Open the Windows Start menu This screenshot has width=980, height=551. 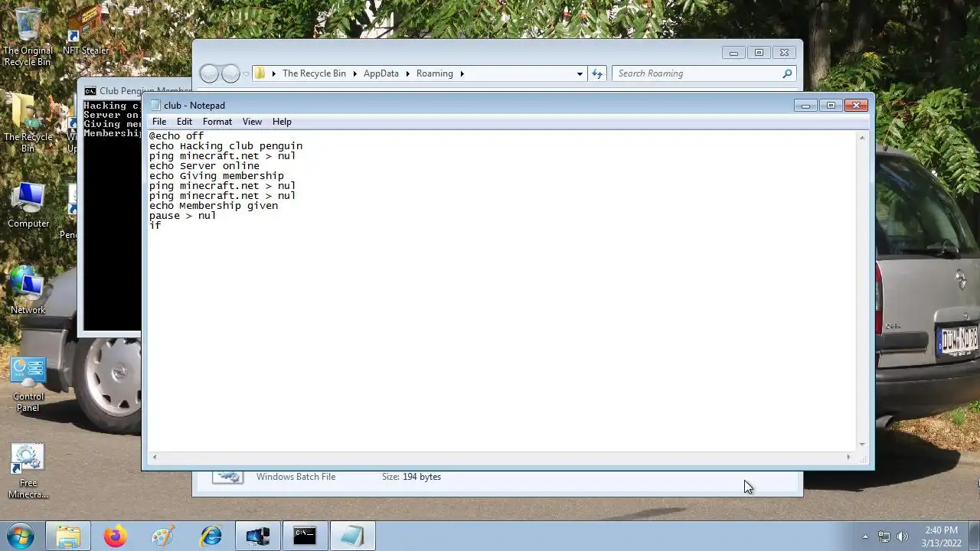(x=21, y=536)
